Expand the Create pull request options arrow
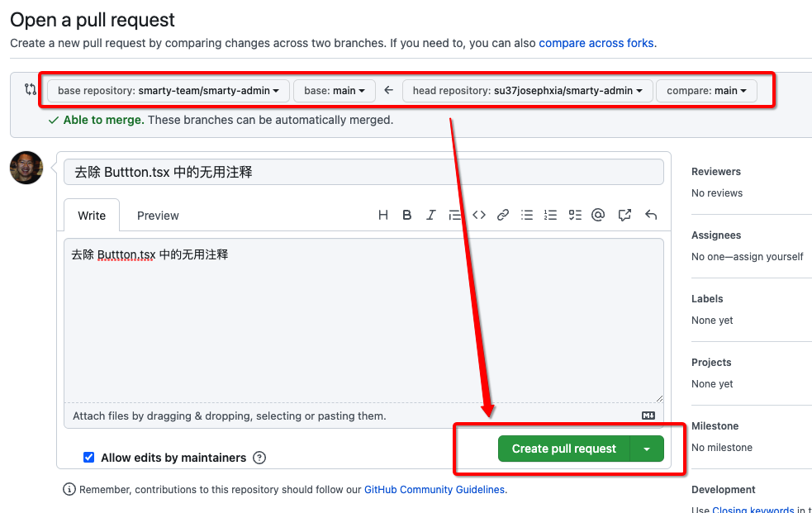This screenshot has width=812, height=513. tap(647, 449)
